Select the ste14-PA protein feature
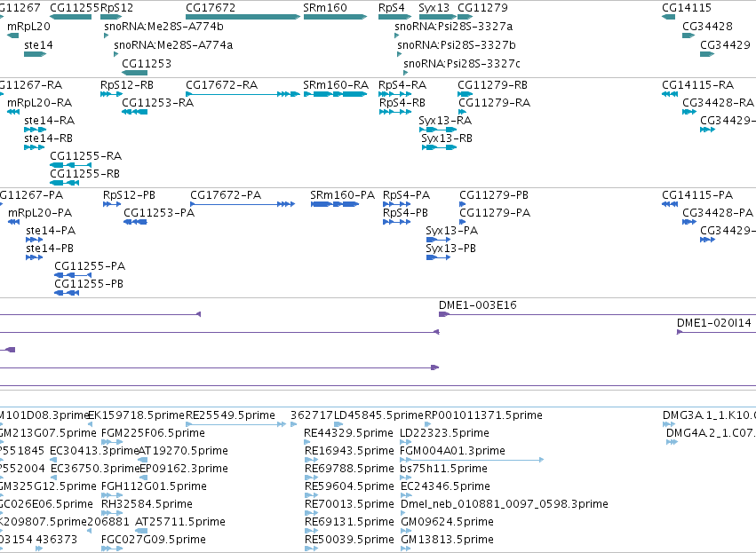Image resolution: width=756 pixels, height=553 pixels. click(x=35, y=240)
